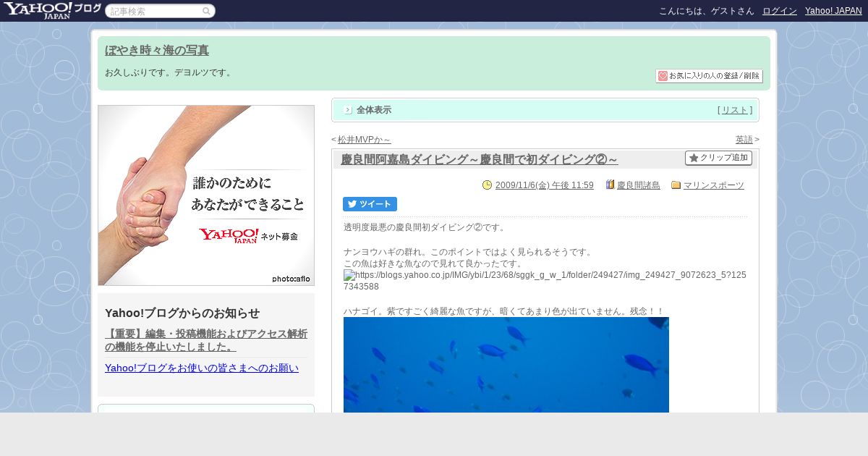Click the book icon beside 慶良間諸島
Image resolution: width=868 pixels, height=456 pixels.
[610, 185]
